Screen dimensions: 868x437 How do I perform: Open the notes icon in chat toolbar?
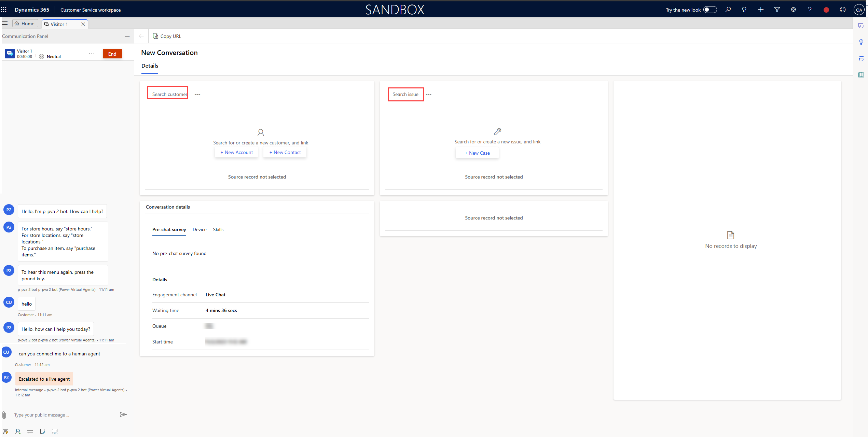click(x=42, y=432)
